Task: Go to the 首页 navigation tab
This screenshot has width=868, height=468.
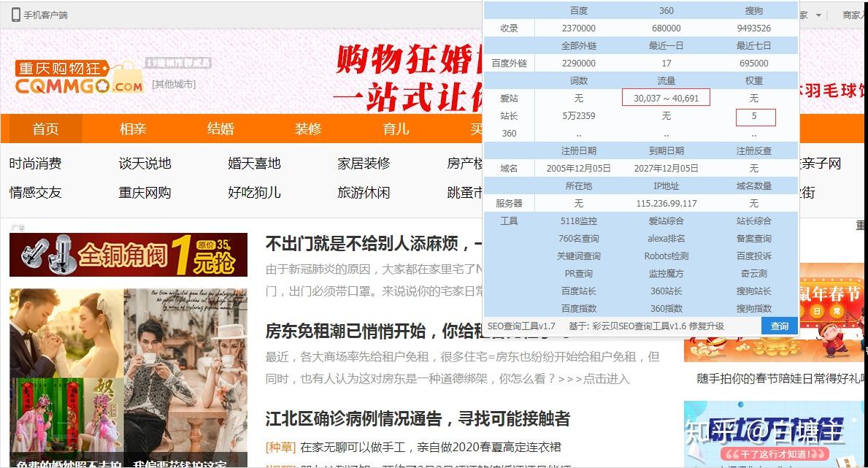Action: click(x=45, y=129)
